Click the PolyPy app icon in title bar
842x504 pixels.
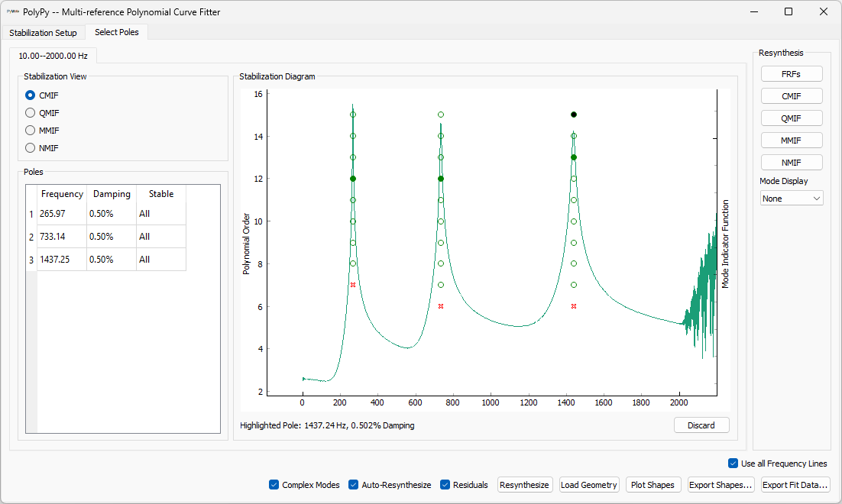click(x=13, y=11)
